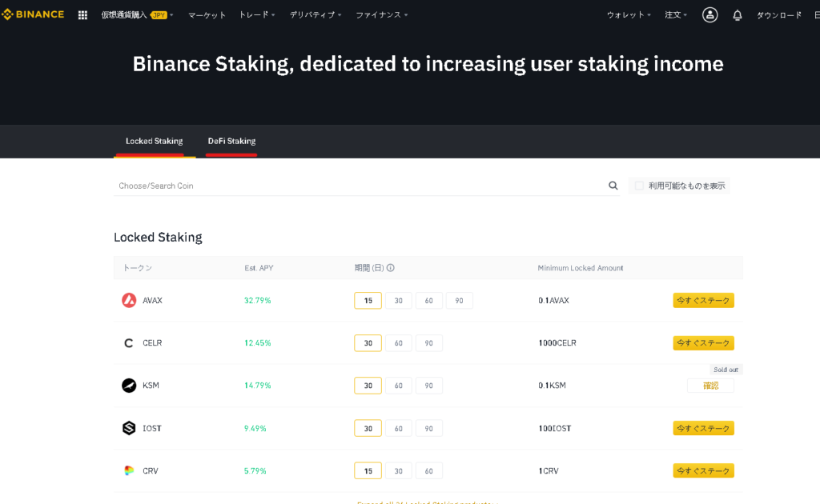The image size is (820, 504).
Task: Open the notifications bell icon
Action: (738, 15)
